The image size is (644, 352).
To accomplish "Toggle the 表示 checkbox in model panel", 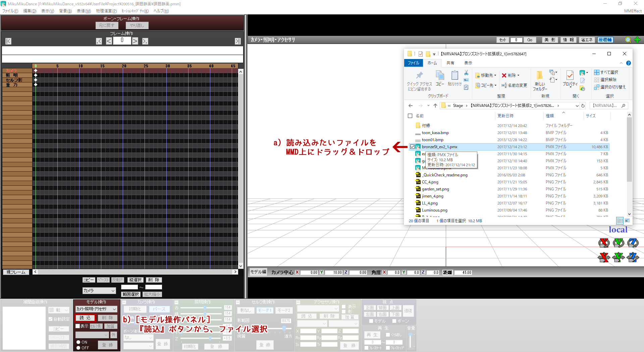I will tap(78, 326).
